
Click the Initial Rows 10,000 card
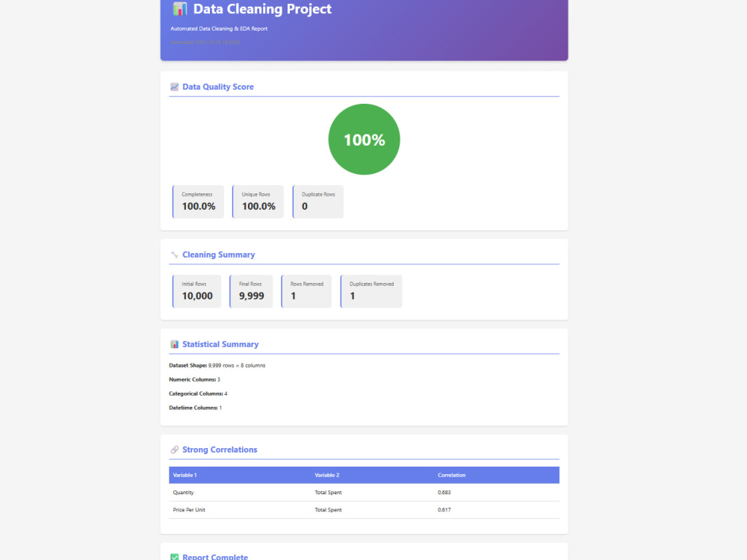pyautogui.click(x=196, y=291)
